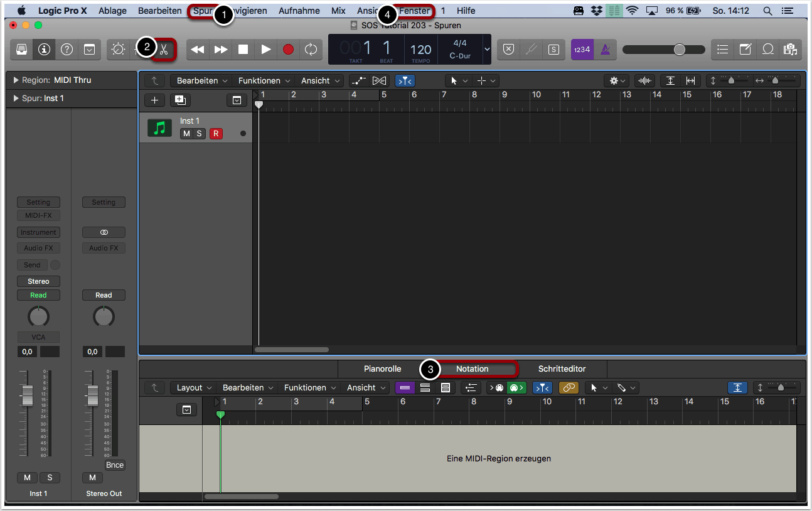Open the Library panel icon
The image size is (812, 511).
21,50
